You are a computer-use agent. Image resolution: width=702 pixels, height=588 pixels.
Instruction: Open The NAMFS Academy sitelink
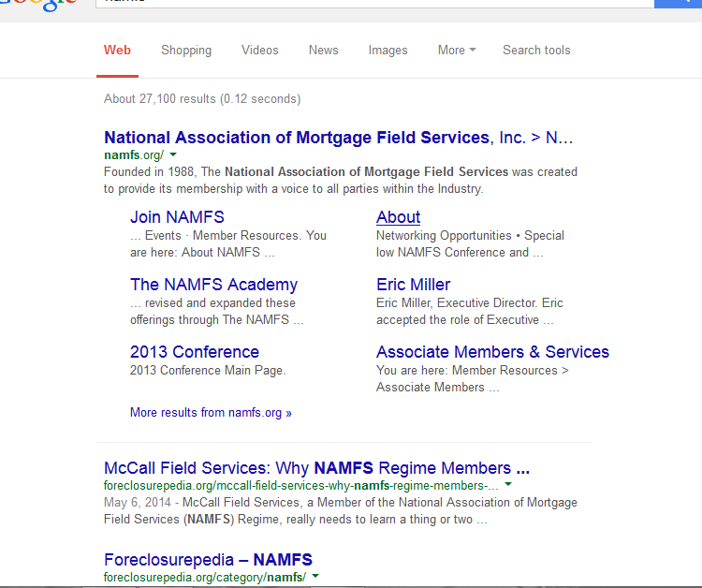tap(214, 285)
